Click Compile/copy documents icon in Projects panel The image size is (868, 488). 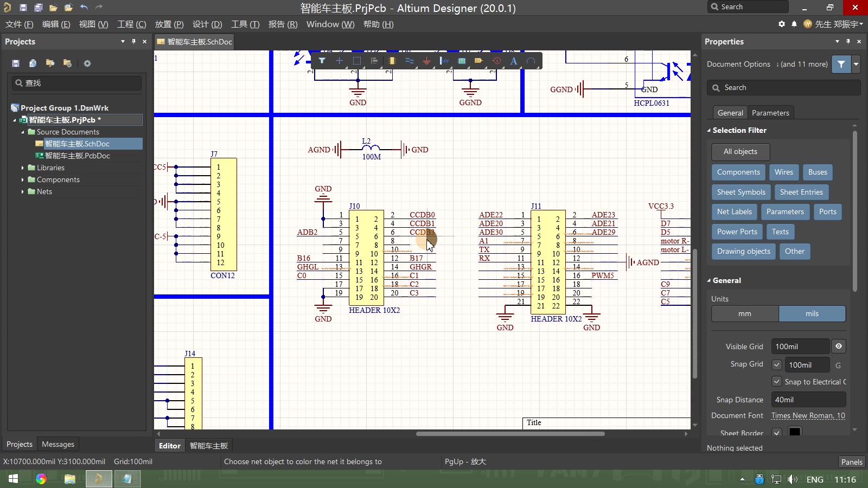[33, 63]
